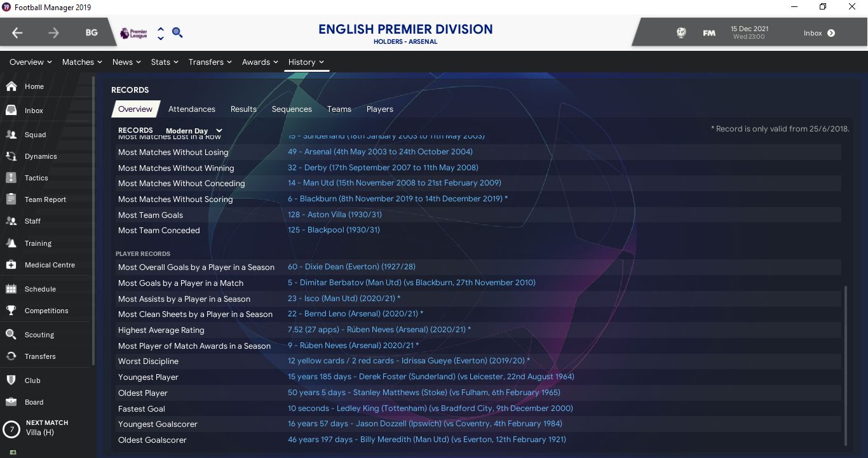868x458 pixels.
Task: Open the Competitions trophy icon
Action: (x=11, y=311)
